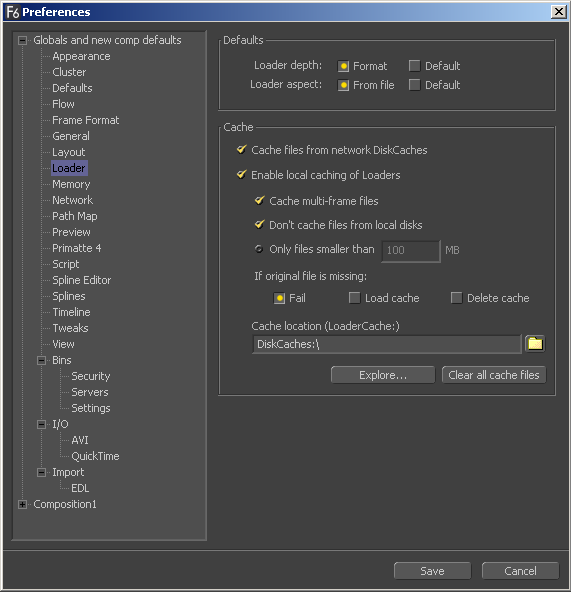Collapse the I/O tree node
The width and height of the screenshot is (571, 592).
[x=42, y=425]
